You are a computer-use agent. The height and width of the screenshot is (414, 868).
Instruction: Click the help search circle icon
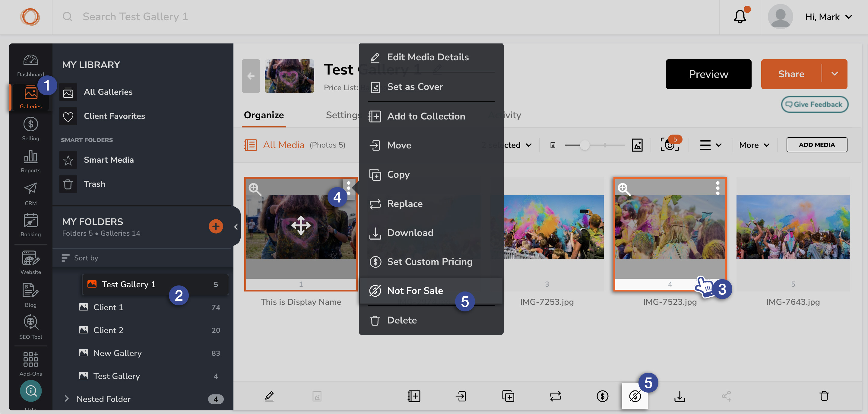click(x=31, y=390)
